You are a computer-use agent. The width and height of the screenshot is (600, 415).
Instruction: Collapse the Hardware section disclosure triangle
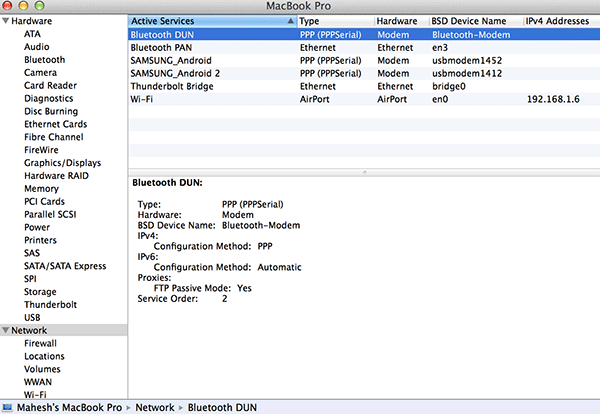pyautogui.click(x=6, y=20)
